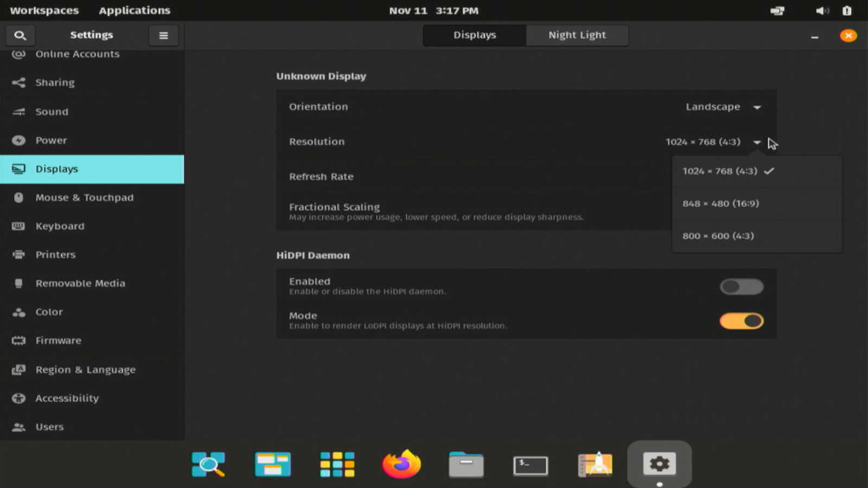Select the 1024 × 768 (4:3) resolution option
This screenshot has height=488, width=868.
(x=757, y=171)
